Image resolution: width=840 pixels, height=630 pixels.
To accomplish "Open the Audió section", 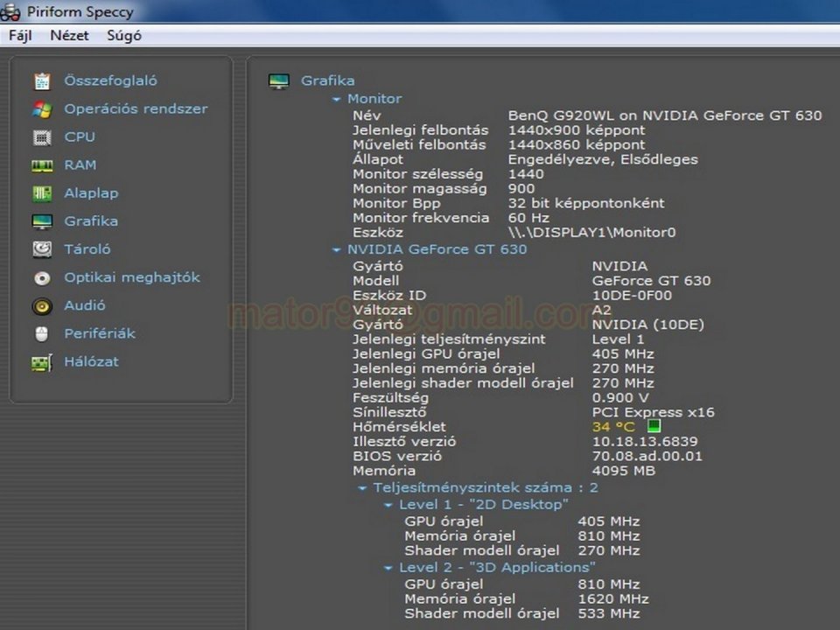I will tap(85, 305).
